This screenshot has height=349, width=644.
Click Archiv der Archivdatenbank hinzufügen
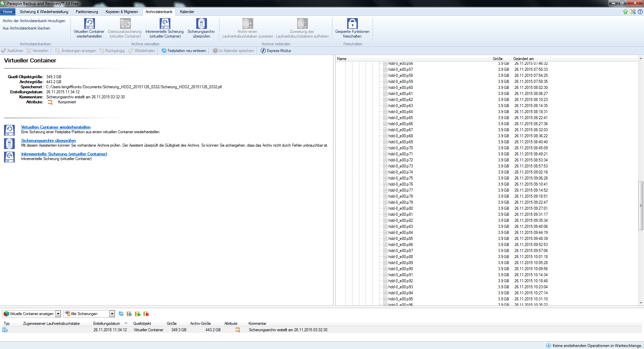click(x=34, y=21)
